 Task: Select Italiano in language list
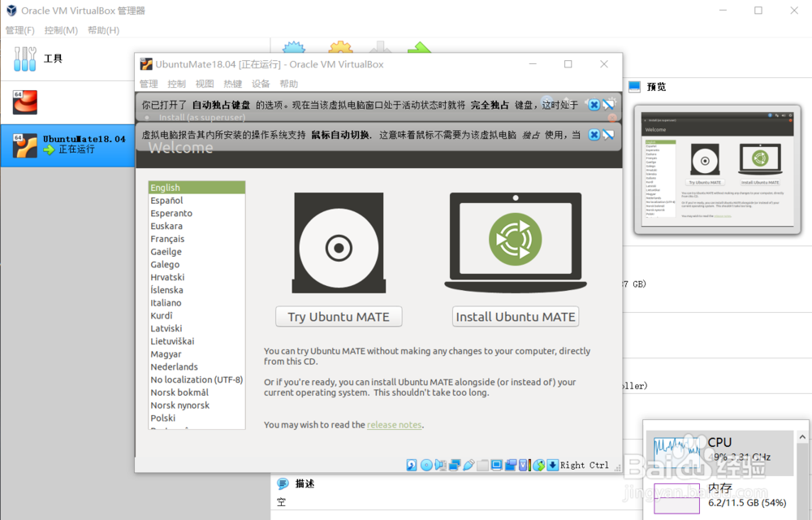coord(197,303)
